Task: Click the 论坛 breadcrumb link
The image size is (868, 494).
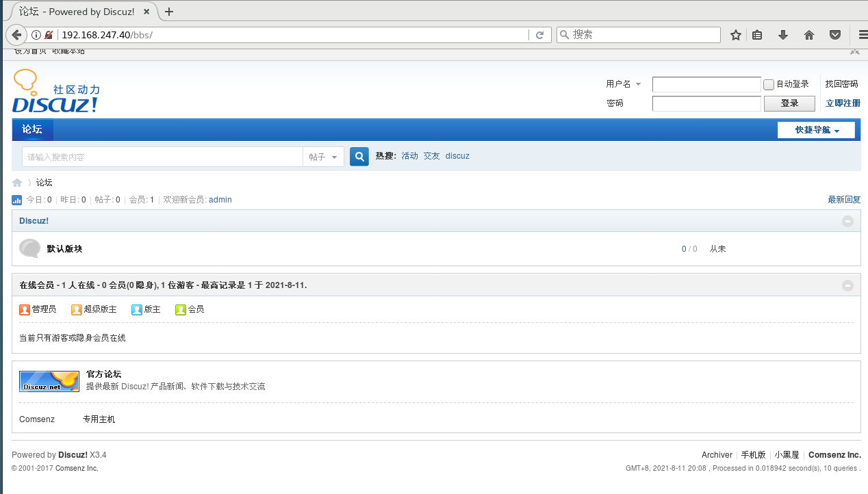Action: point(44,183)
